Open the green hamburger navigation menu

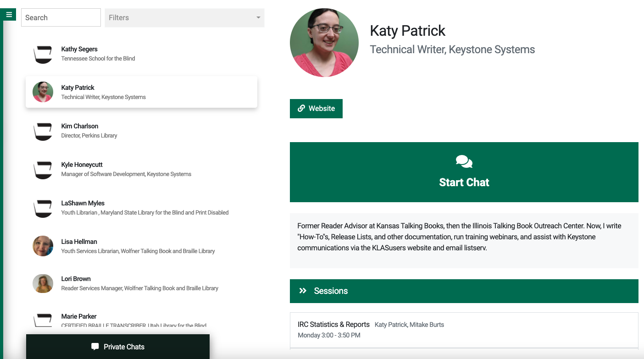pyautogui.click(x=9, y=14)
